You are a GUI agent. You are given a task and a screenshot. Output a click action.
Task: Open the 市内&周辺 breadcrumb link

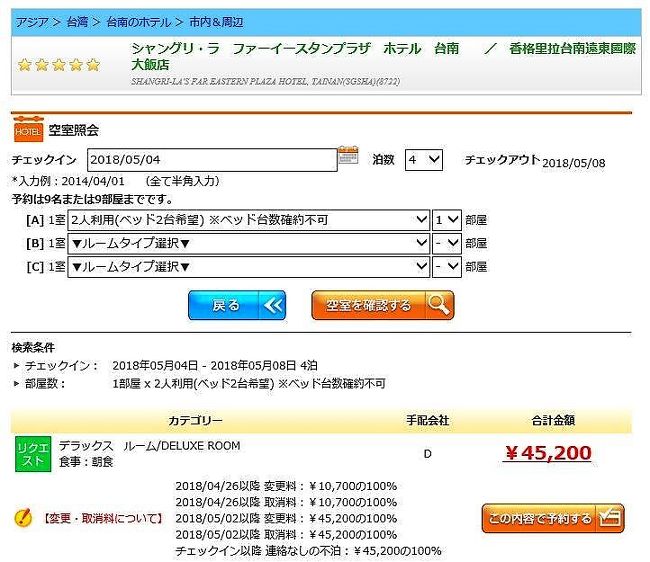(x=216, y=22)
